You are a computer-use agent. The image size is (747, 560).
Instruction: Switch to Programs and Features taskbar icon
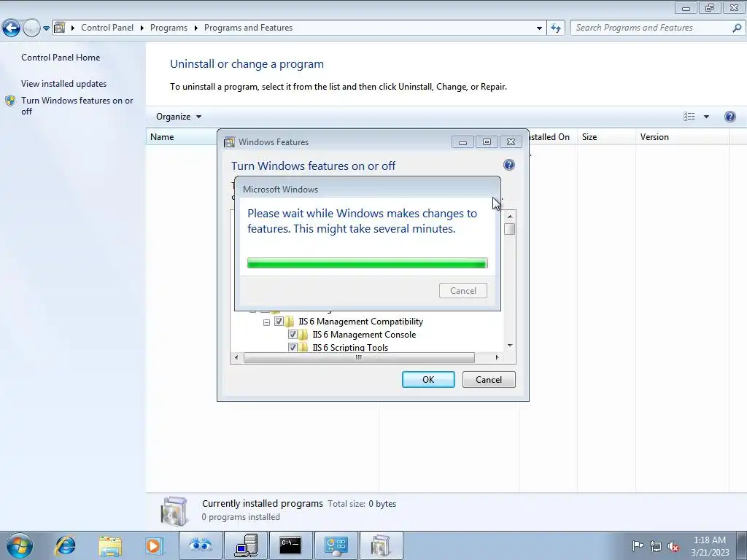pyautogui.click(x=381, y=545)
